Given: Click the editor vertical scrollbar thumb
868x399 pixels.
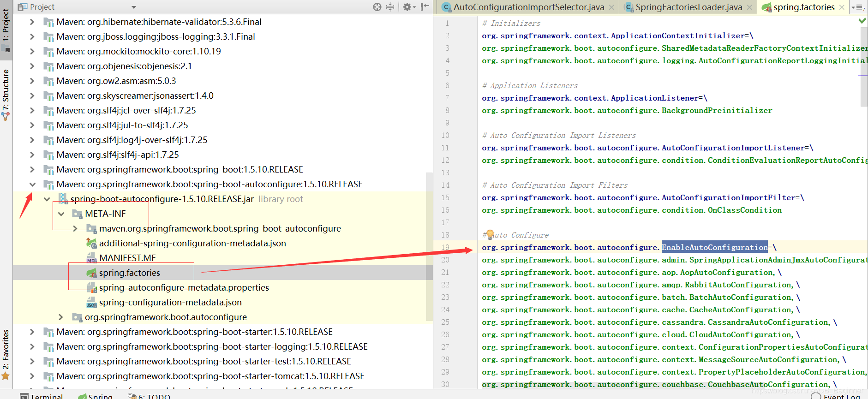Looking at the screenshot, I should (x=864, y=66).
